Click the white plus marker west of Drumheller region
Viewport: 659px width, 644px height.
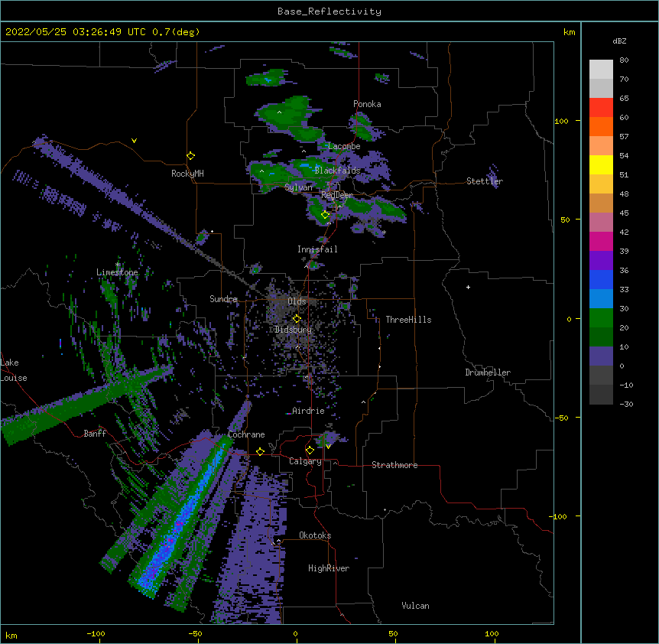click(468, 287)
